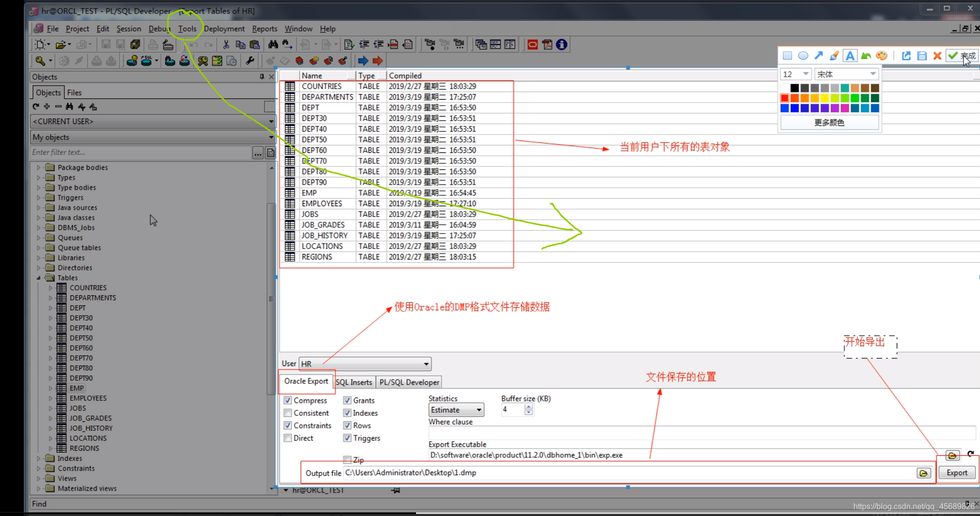
Task: Open Find using the binoculars toolbar icon
Action: [273, 44]
